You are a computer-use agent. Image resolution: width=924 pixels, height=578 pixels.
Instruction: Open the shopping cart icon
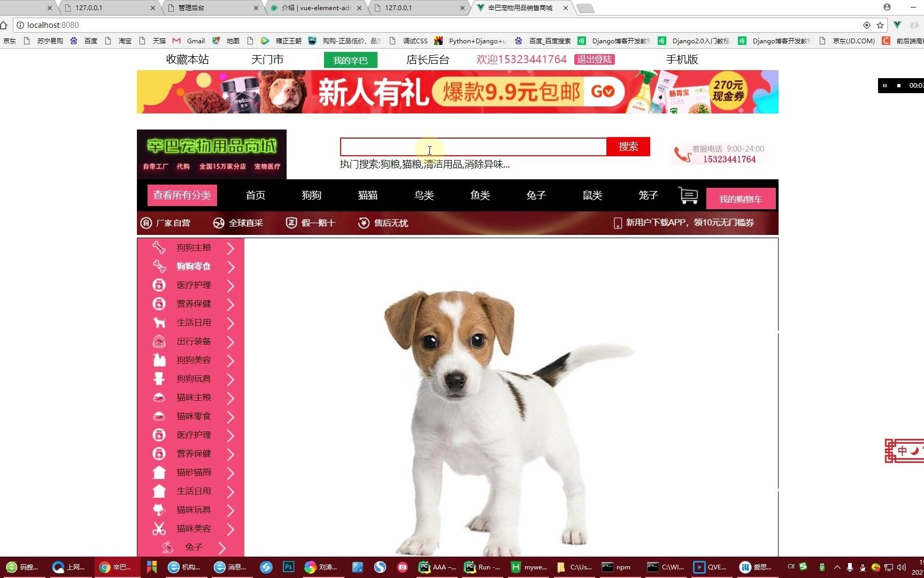688,195
